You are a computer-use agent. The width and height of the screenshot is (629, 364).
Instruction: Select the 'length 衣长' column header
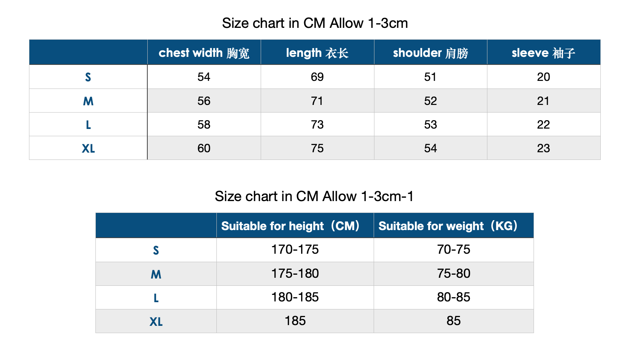317,53
